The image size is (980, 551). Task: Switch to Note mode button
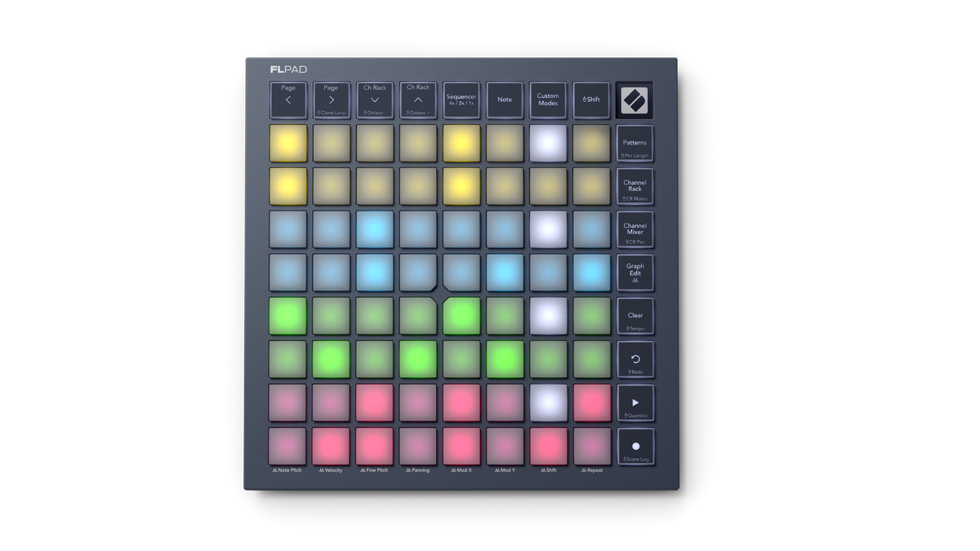point(505,100)
